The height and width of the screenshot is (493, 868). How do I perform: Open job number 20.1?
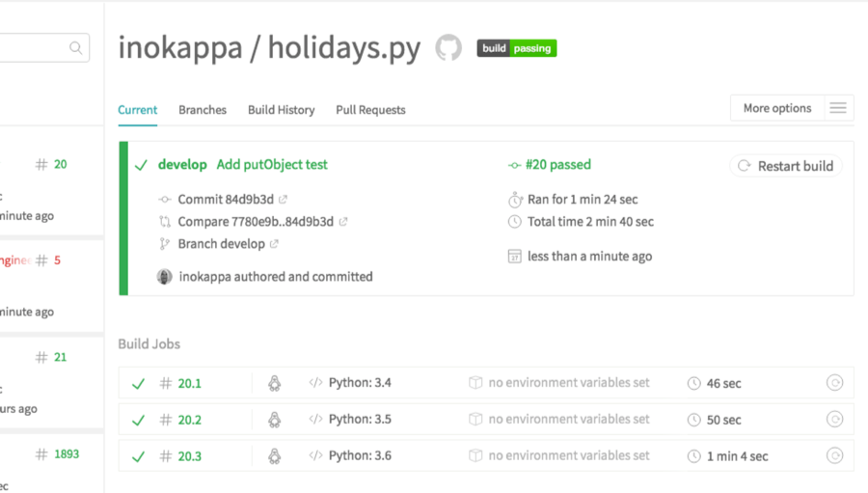[x=189, y=383]
